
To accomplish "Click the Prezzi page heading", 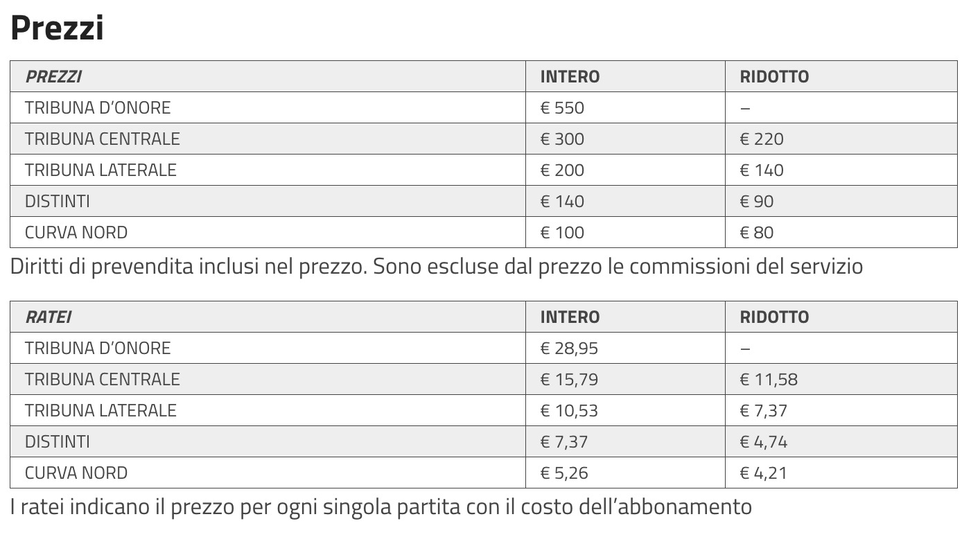I will point(57,28).
